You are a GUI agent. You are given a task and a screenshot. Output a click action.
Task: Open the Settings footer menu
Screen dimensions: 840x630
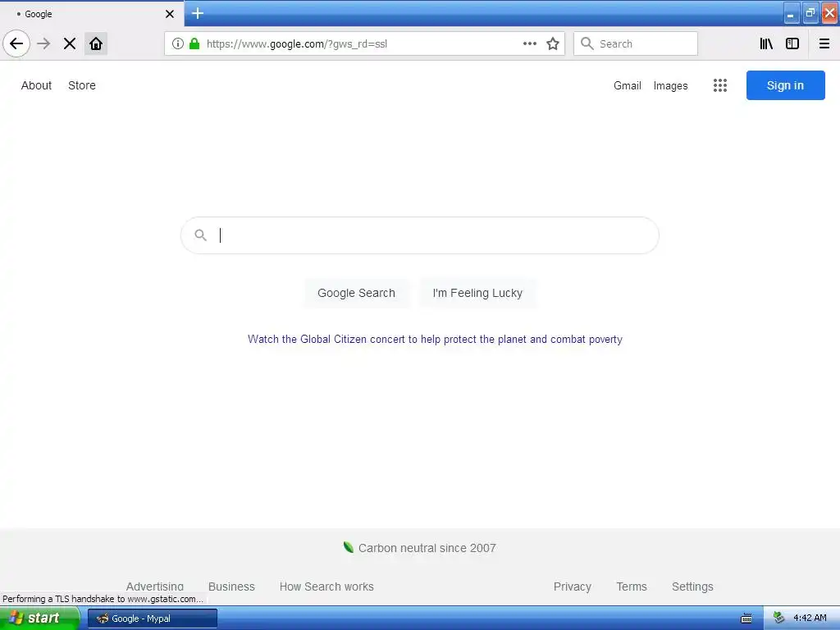click(x=692, y=587)
